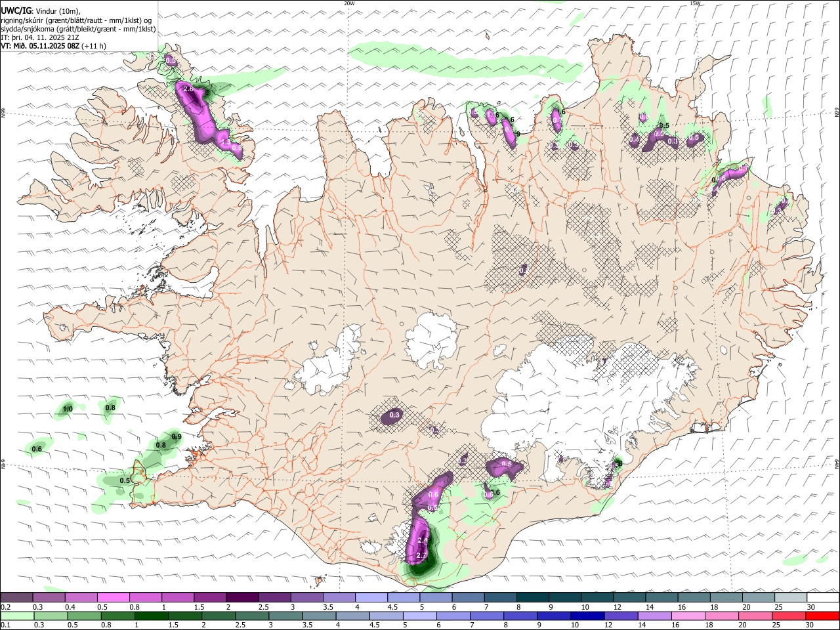Image resolution: width=840 pixels, height=630 pixels.
Task: Pick the dusty plum swatch above the 0.2 label
Action: click(x=16, y=598)
